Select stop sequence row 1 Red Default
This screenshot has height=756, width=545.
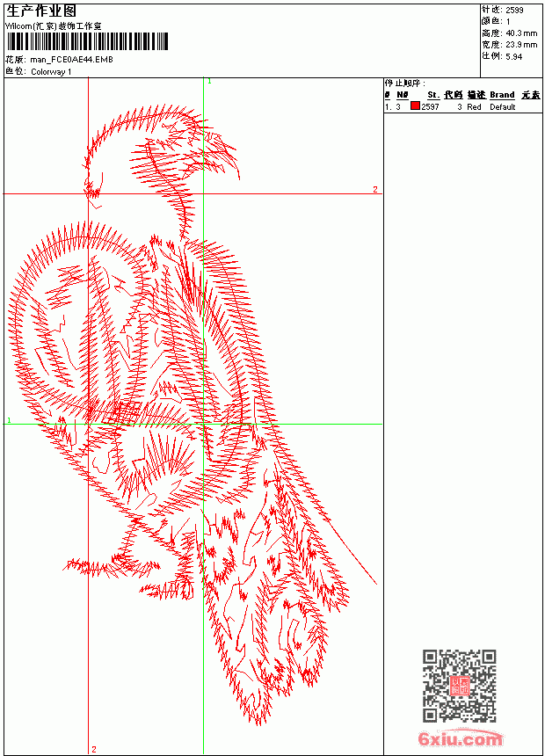[x=463, y=106]
